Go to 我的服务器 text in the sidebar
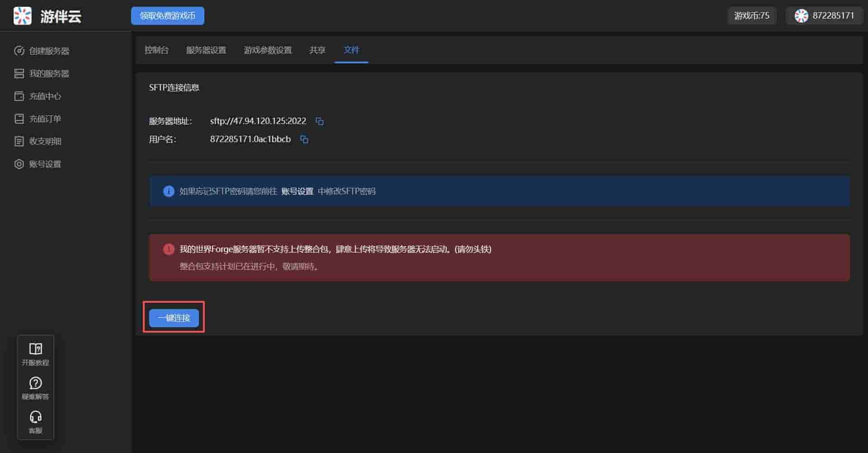Image resolution: width=868 pixels, height=453 pixels. click(49, 73)
